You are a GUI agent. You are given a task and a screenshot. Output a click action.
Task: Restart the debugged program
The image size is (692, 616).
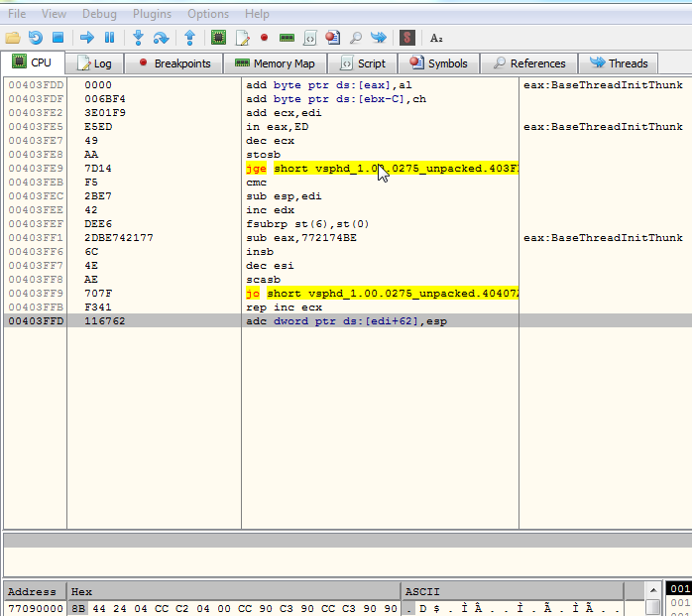tap(36, 38)
